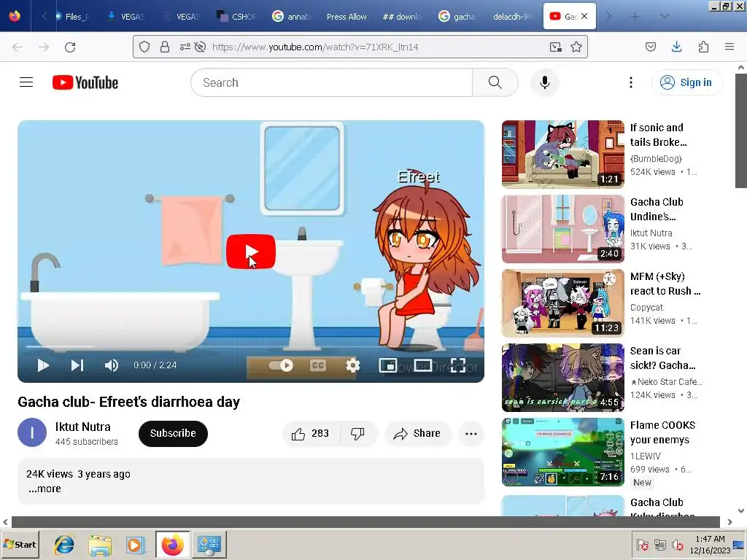
Task: Open the YouTube settings three-dot menu
Action: (x=631, y=82)
